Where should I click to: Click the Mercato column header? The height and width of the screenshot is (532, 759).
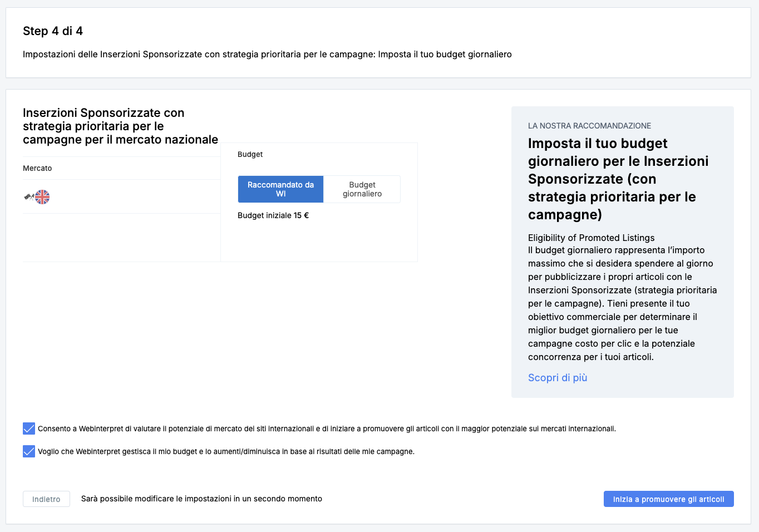tap(37, 168)
